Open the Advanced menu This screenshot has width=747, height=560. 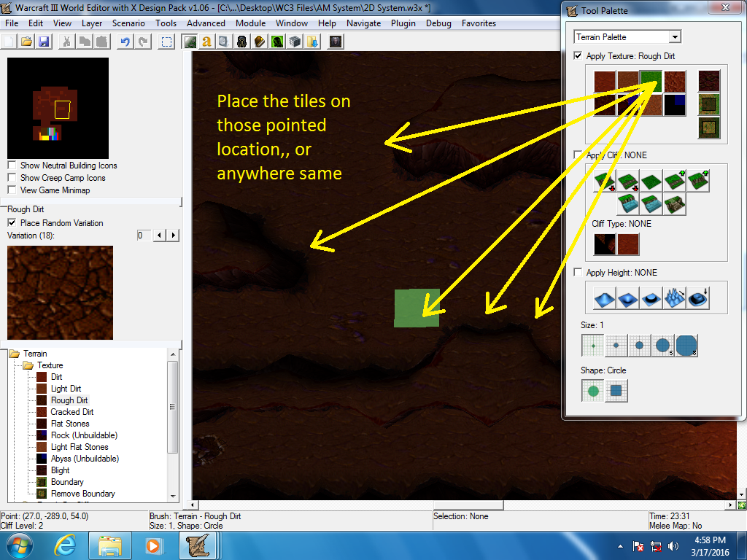(206, 23)
